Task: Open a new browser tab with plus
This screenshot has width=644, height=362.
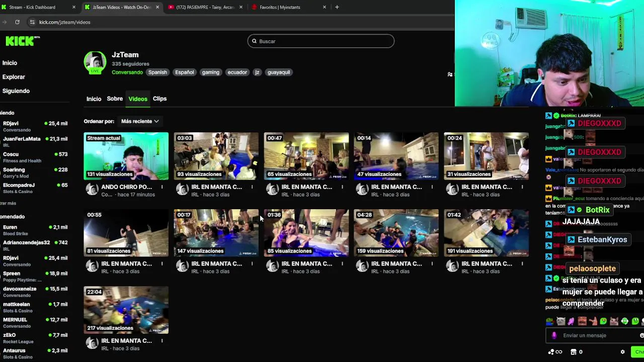Action: (337, 7)
